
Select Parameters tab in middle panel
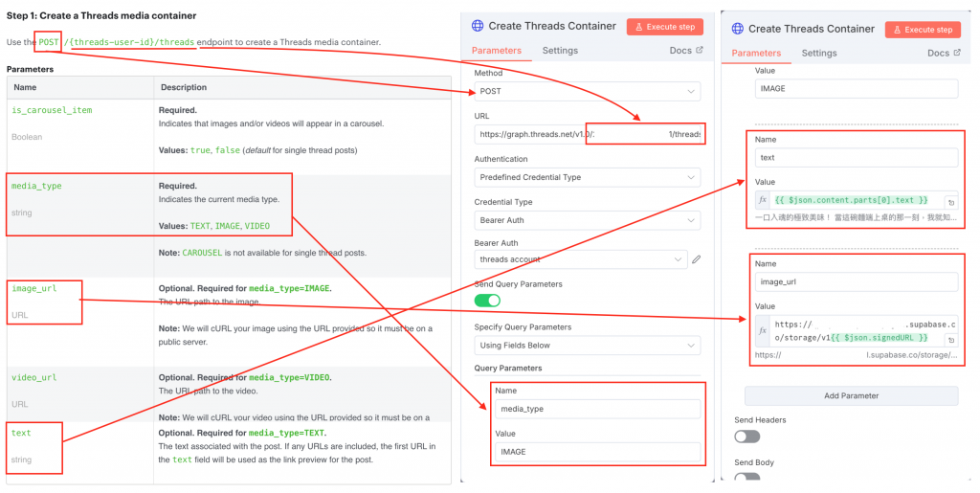click(497, 51)
